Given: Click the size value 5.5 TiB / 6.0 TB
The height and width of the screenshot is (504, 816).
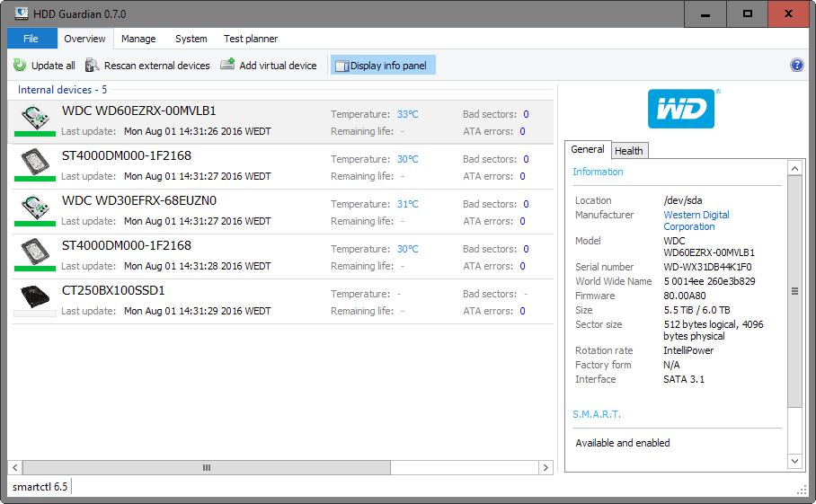Looking at the screenshot, I should pos(696,310).
